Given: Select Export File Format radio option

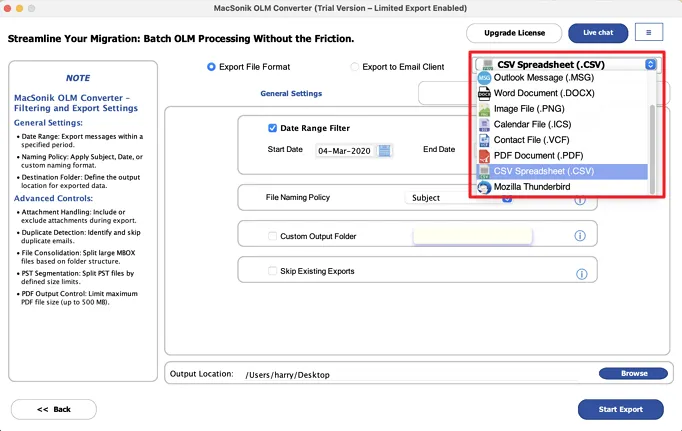Looking at the screenshot, I should click(211, 67).
